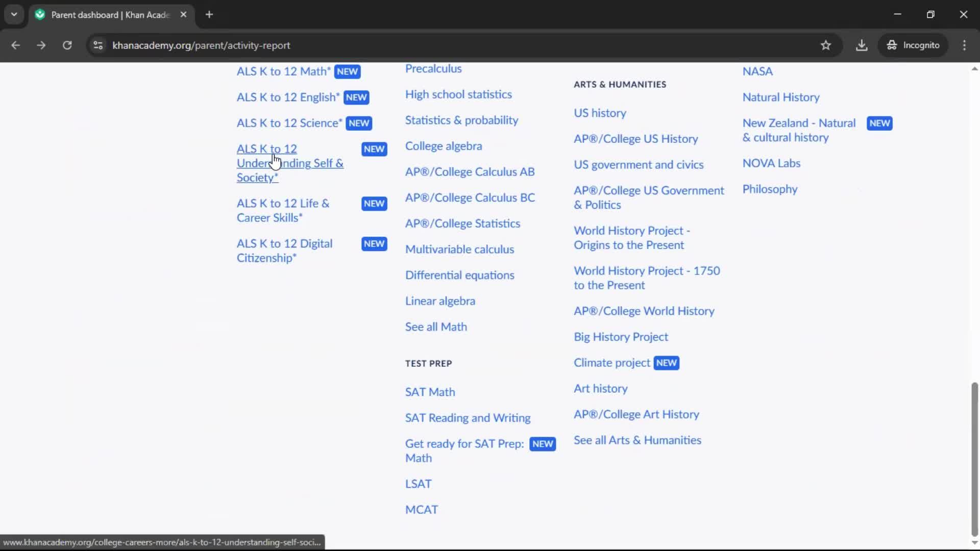Select the Parent dashboard tab
The height and width of the screenshot is (551, 980).
pyautogui.click(x=111, y=15)
